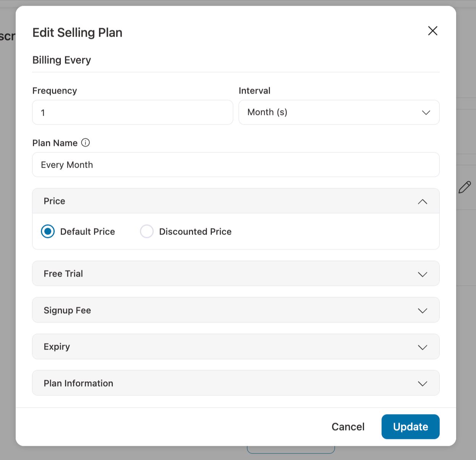
Task: Click the Billing Every section heading
Action: [x=62, y=60]
